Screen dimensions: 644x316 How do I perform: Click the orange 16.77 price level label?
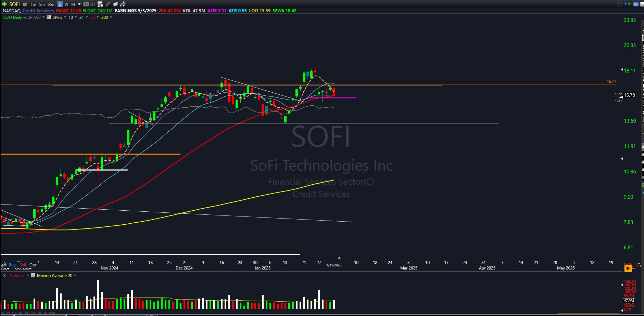click(611, 81)
